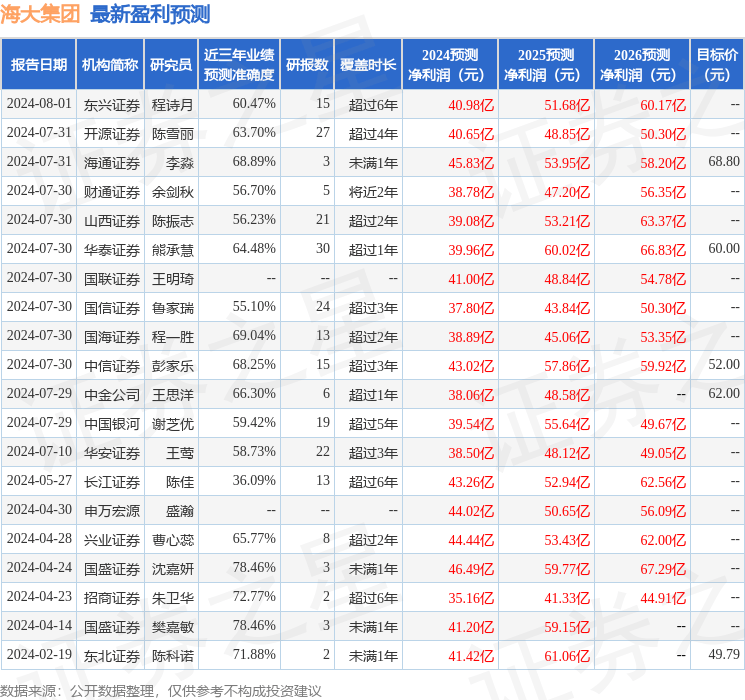Select the 国信证券 institution cell

click(112, 308)
